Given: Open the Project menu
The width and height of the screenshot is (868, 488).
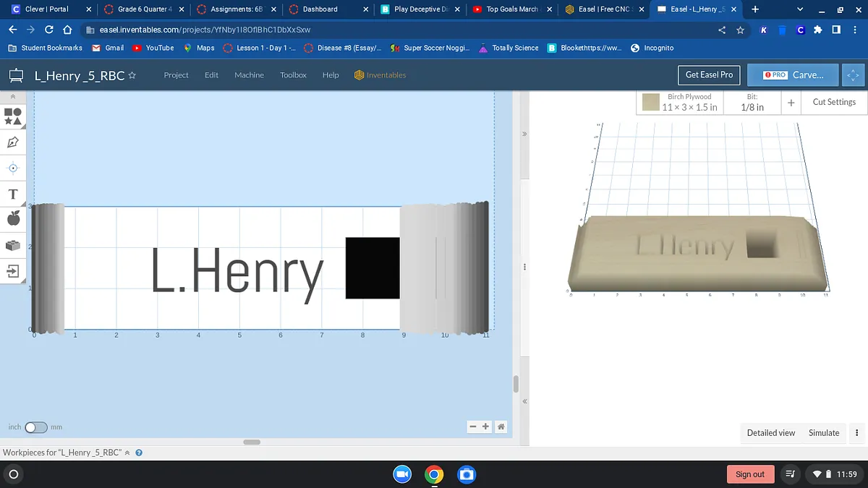Looking at the screenshot, I should 176,75.
